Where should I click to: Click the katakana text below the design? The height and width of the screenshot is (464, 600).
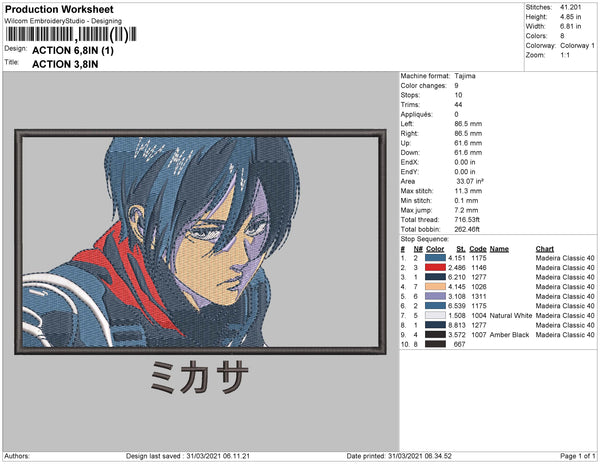[199, 377]
